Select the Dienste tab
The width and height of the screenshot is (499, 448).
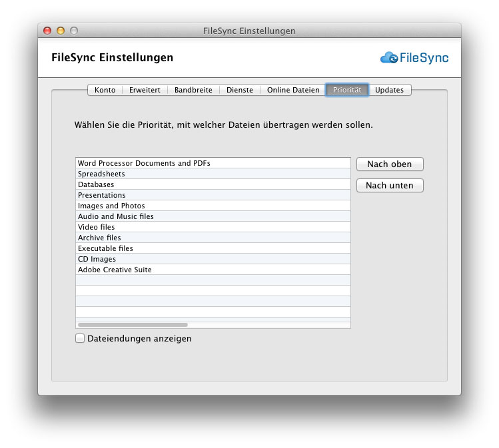click(x=240, y=90)
